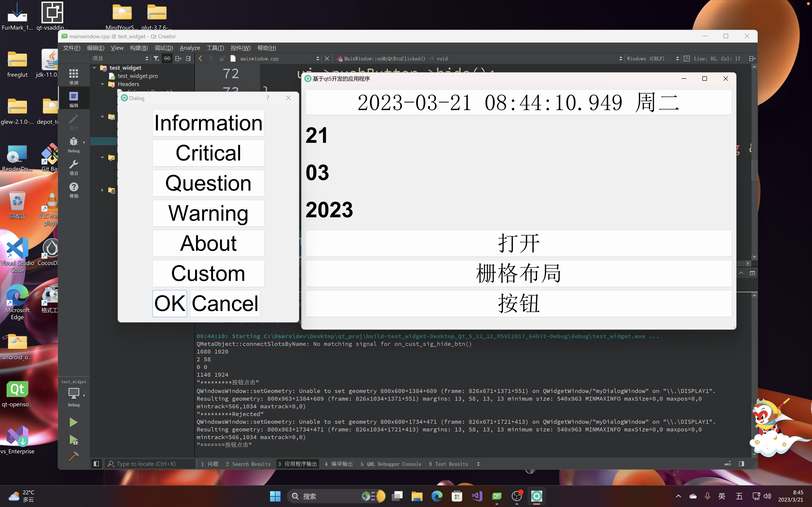812x507 pixels.
Task: Toggle the left sidebar visibility button near the locator
Action: 96,463
